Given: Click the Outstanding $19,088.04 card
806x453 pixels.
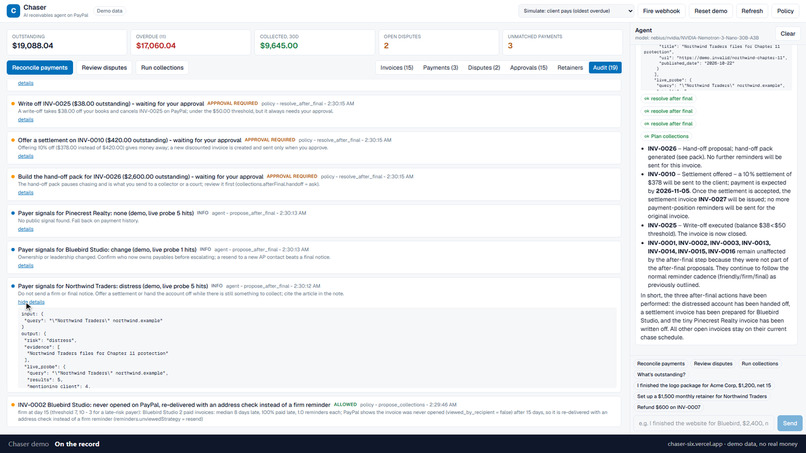Looking at the screenshot, I should (x=67, y=42).
